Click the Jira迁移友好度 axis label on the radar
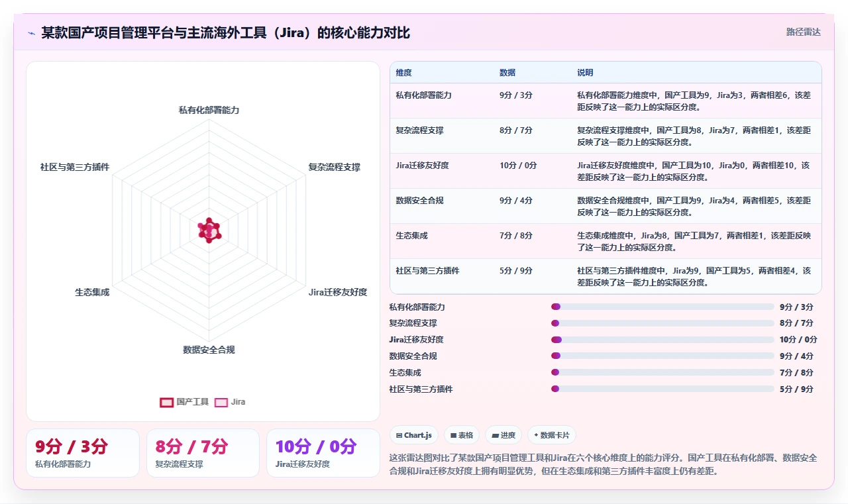The image size is (848, 504). (338, 292)
